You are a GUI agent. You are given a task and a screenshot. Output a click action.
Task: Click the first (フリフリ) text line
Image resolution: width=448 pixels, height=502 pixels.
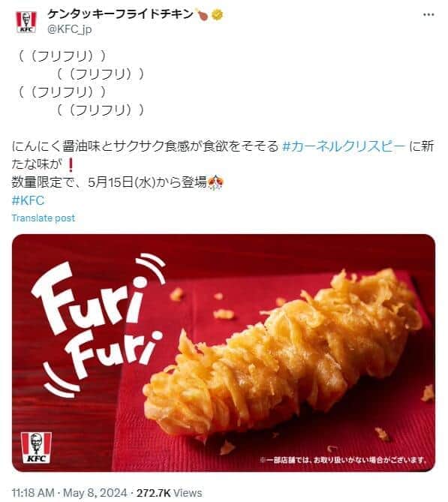(x=62, y=56)
